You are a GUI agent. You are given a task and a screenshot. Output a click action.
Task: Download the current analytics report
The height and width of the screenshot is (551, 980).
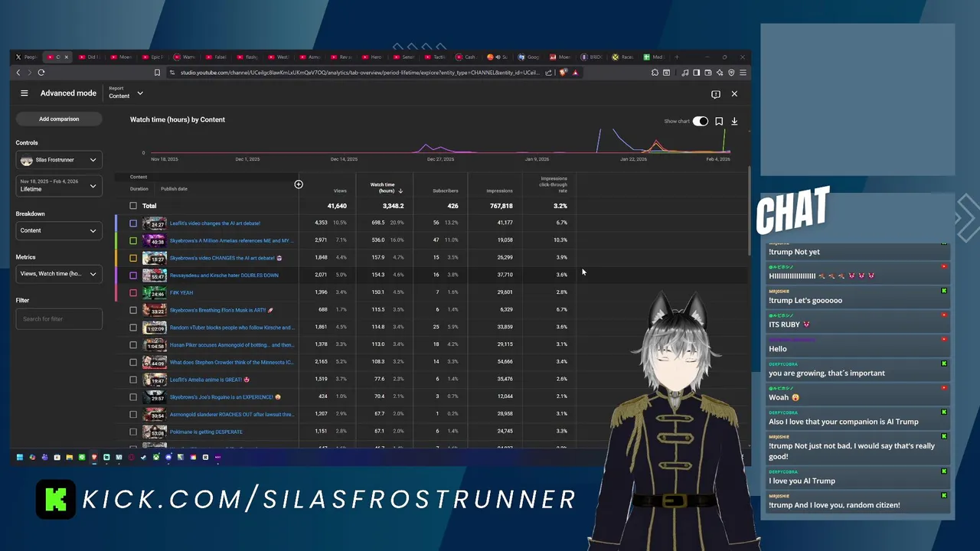734,121
